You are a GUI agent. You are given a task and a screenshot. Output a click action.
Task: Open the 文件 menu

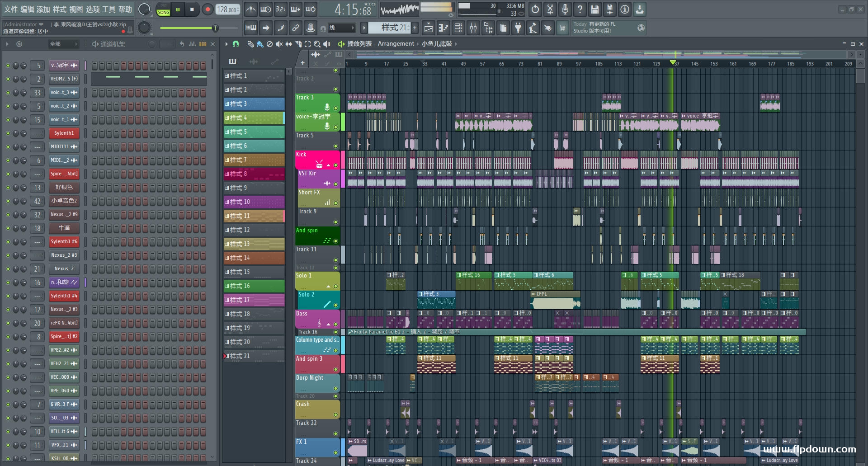(11, 9)
